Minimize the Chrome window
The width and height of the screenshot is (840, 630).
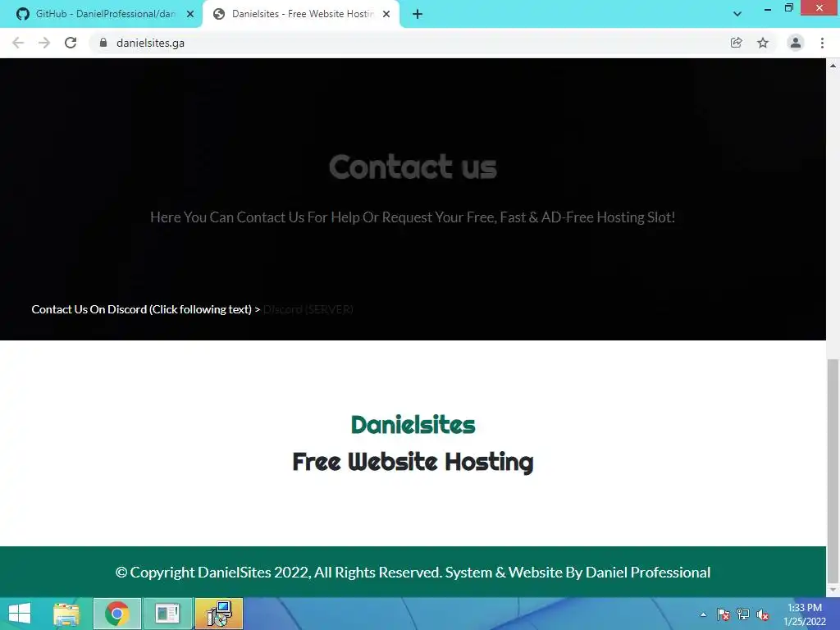tap(768, 8)
